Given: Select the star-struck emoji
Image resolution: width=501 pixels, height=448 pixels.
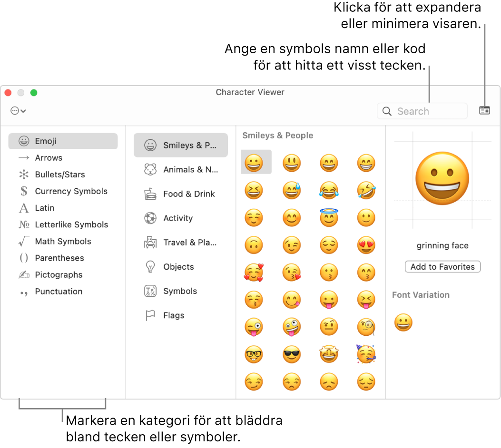Looking at the screenshot, I should tap(329, 355).
